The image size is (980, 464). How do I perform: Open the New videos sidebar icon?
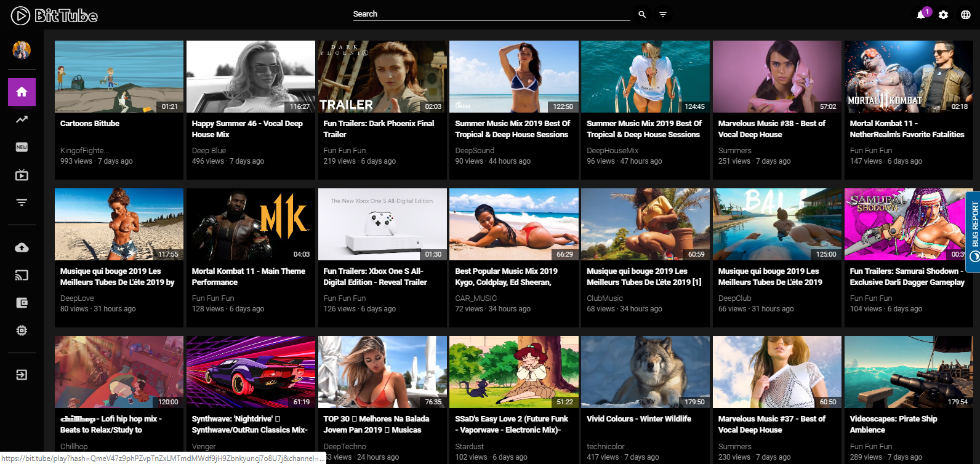22,147
